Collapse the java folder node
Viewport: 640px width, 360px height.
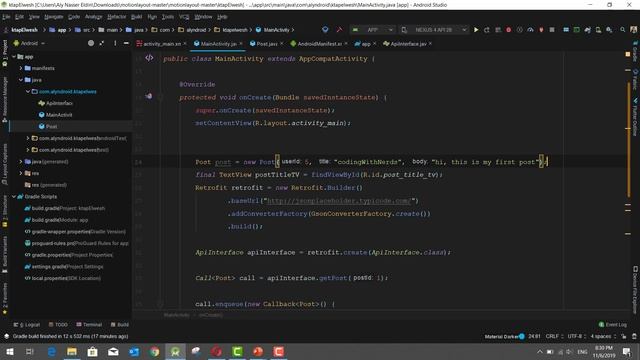click(x=21, y=80)
